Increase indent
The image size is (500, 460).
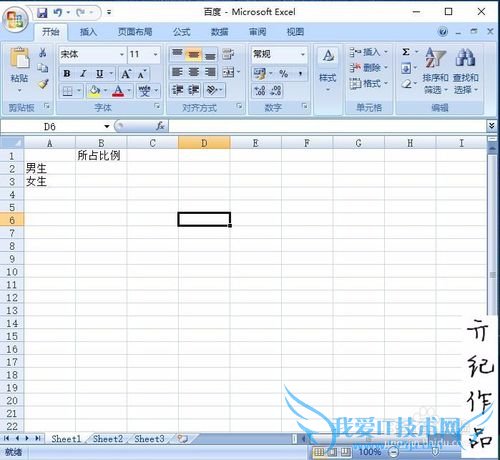pyautogui.click(x=194, y=90)
